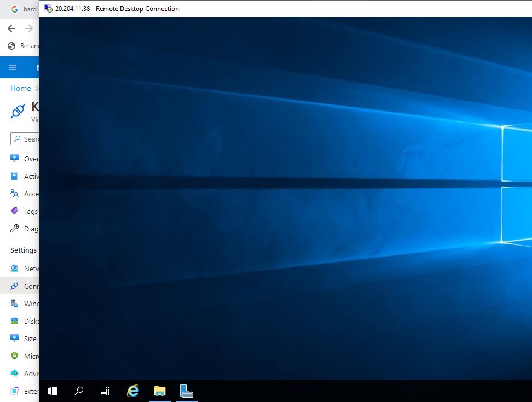Image resolution: width=532 pixels, height=402 pixels.
Task: Open File Explorer from the taskbar
Action: (159, 391)
